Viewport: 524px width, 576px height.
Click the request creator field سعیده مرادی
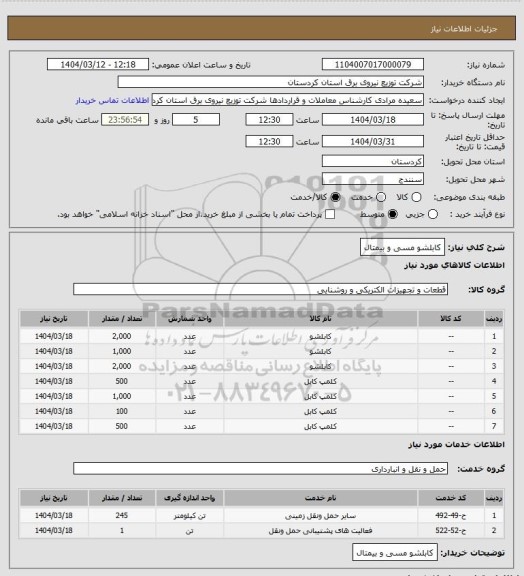click(x=288, y=100)
